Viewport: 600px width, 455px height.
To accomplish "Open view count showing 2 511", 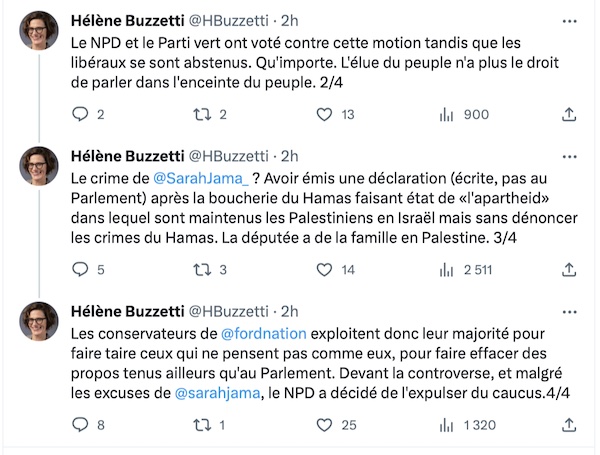I will (447, 269).
